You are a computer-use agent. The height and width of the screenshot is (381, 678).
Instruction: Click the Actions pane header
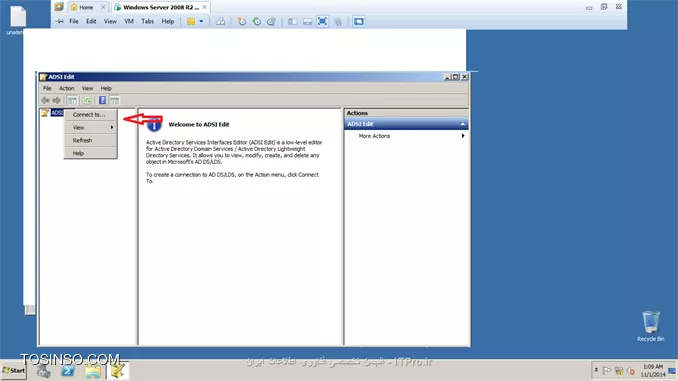click(x=406, y=113)
